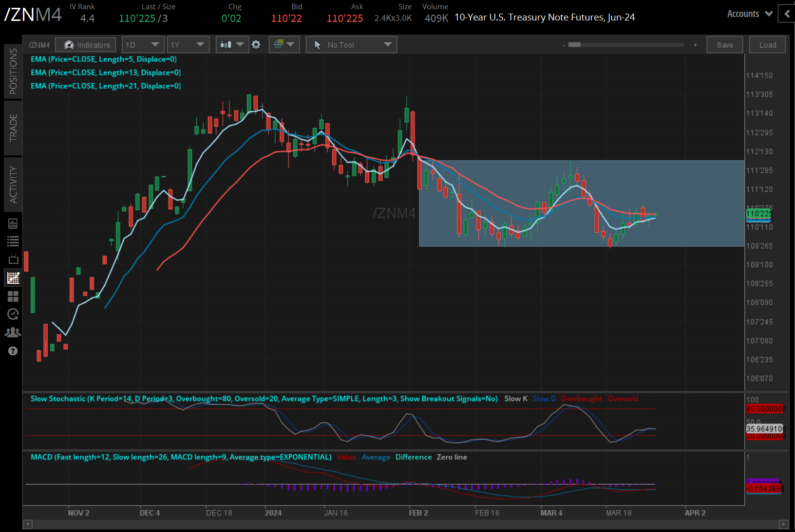This screenshot has height=532, width=795.
Task: Expand the 1Y time range dropdown
Action: [x=188, y=45]
